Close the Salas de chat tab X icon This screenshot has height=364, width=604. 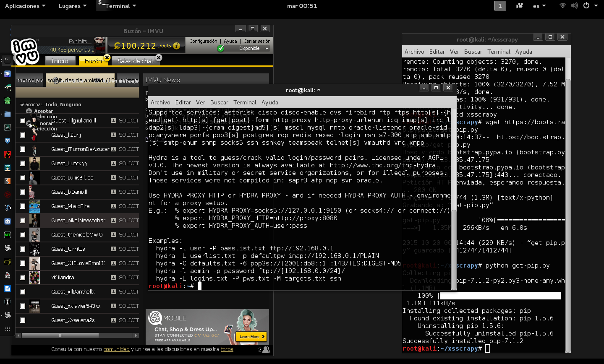pyautogui.click(x=159, y=57)
